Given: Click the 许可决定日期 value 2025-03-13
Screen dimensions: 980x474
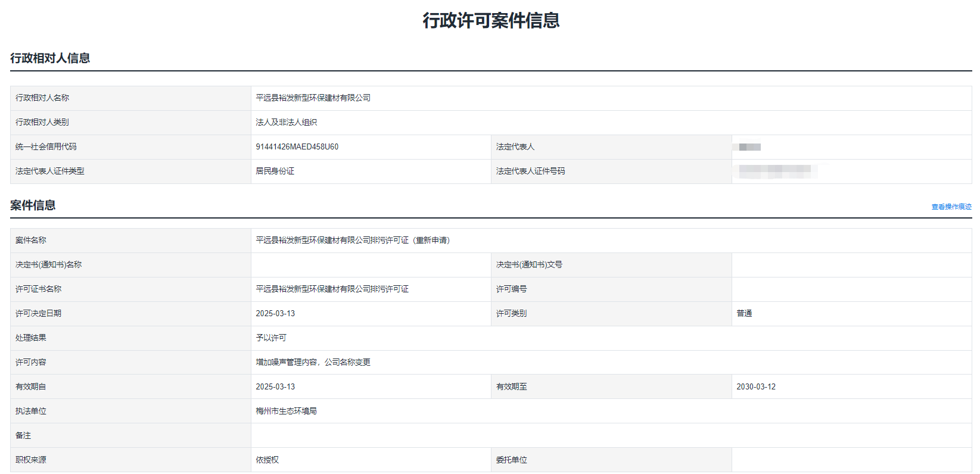Looking at the screenshot, I should pos(275,314).
